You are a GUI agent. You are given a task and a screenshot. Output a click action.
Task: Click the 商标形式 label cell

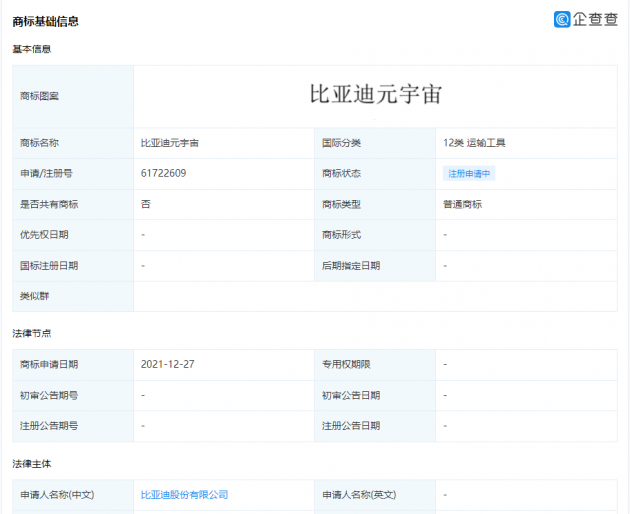375,235
